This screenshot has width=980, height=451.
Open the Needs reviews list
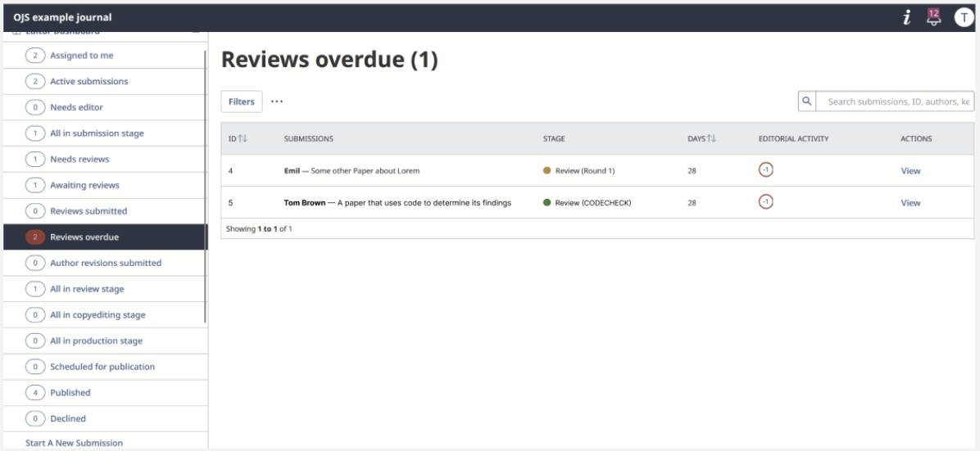click(79, 159)
